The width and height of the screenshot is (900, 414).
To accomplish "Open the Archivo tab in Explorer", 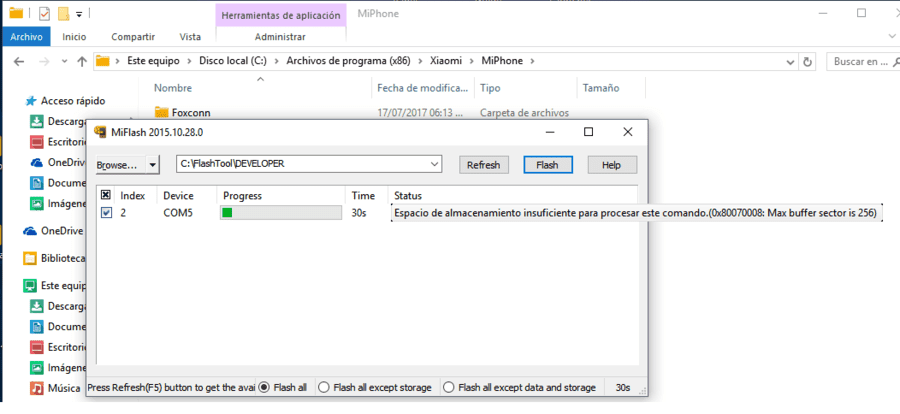I will pyautogui.click(x=26, y=37).
